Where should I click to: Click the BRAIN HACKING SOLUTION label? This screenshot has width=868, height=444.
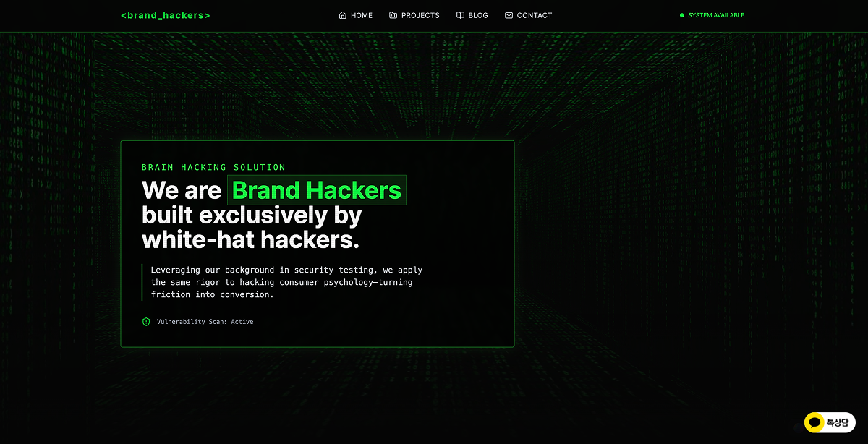tap(214, 167)
